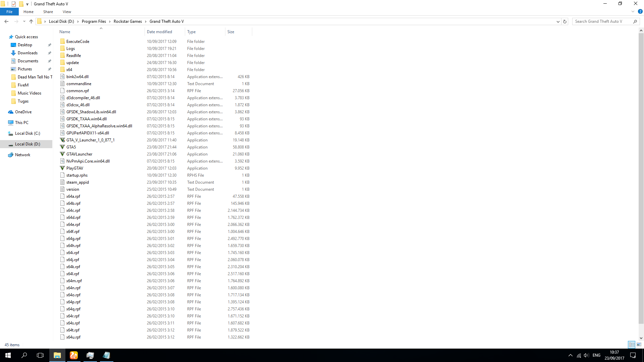Open the Help question mark icon

pyautogui.click(x=640, y=11)
